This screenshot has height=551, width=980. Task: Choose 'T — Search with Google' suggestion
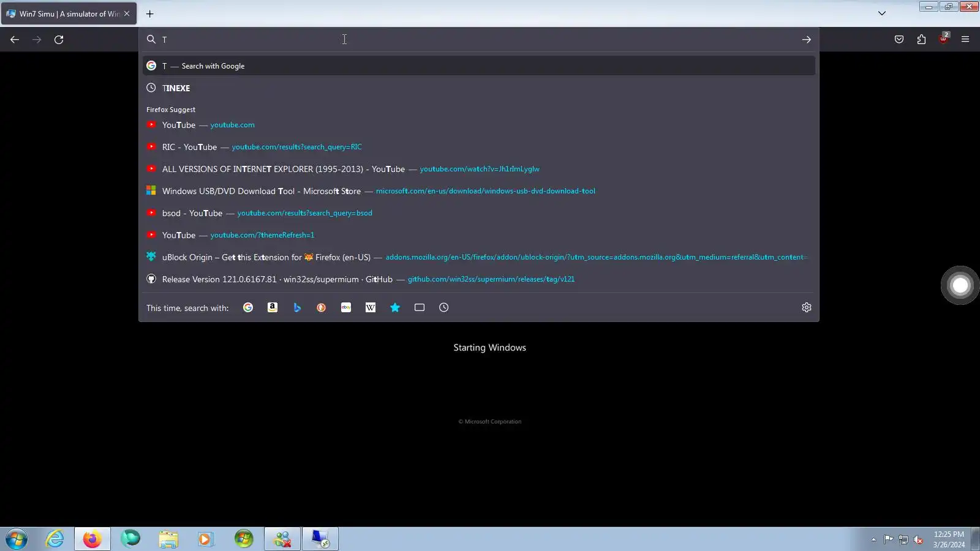tap(479, 66)
